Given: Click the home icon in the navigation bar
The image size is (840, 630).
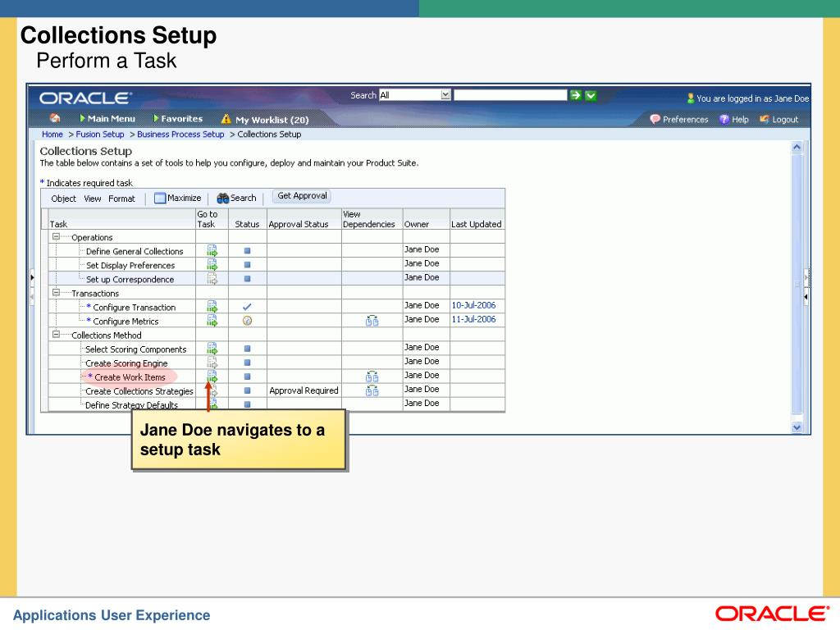Looking at the screenshot, I should [x=55, y=118].
